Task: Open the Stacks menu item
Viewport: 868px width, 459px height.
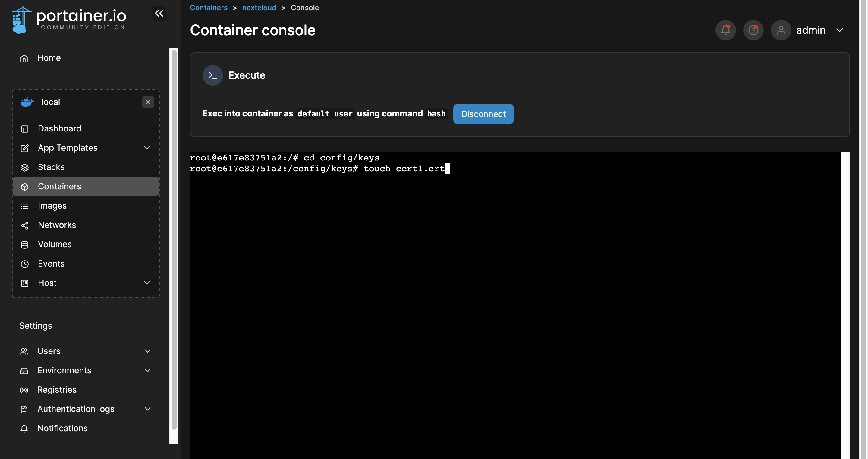Action: 51,167
